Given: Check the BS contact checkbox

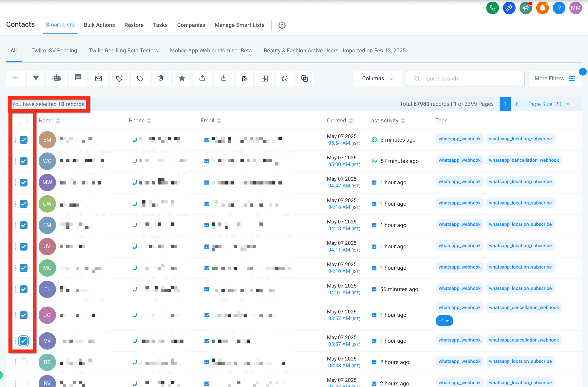Looking at the screenshot, I should click(24, 362).
